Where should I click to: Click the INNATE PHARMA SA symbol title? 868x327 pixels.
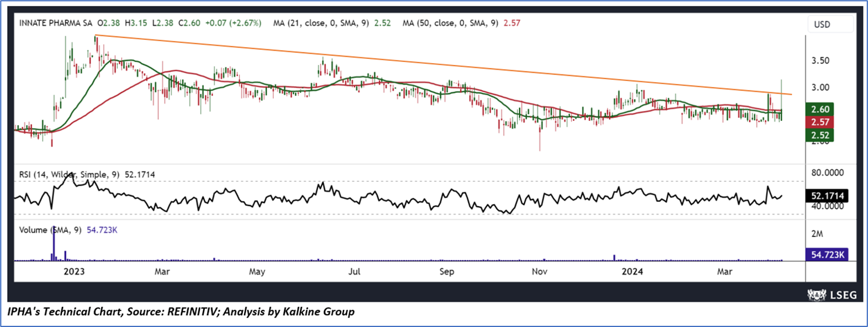point(57,23)
